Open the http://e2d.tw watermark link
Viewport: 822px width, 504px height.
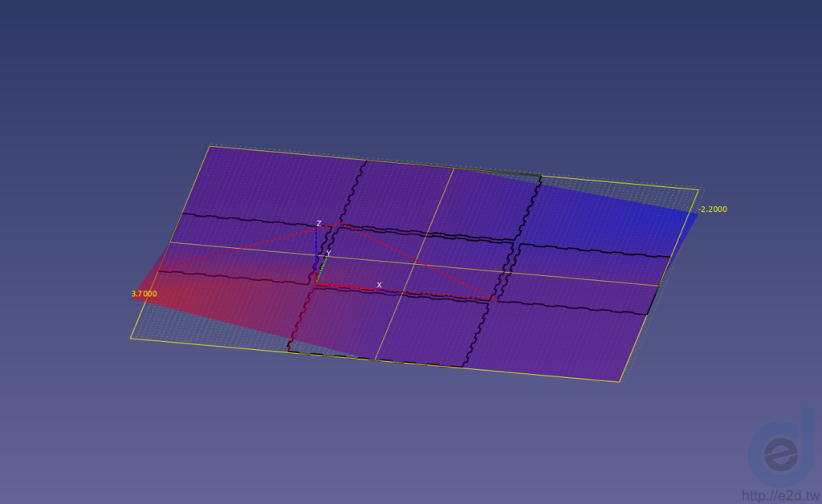click(x=781, y=496)
